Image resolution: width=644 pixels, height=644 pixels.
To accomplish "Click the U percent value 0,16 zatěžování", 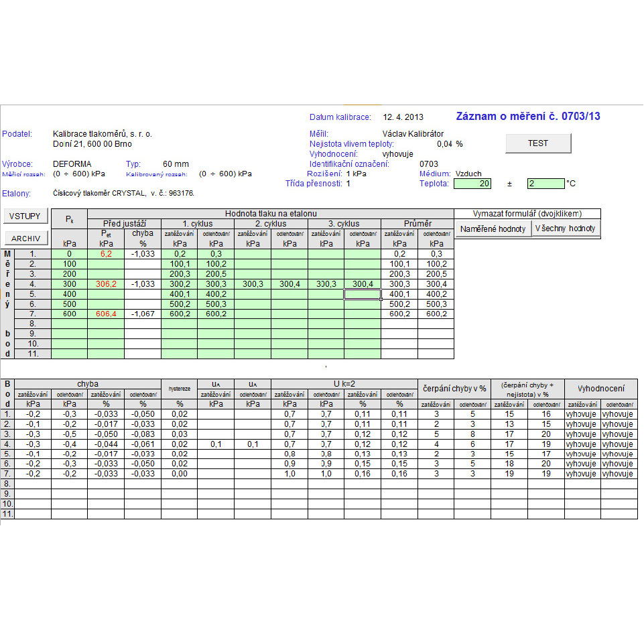I will pyautogui.click(x=363, y=474).
